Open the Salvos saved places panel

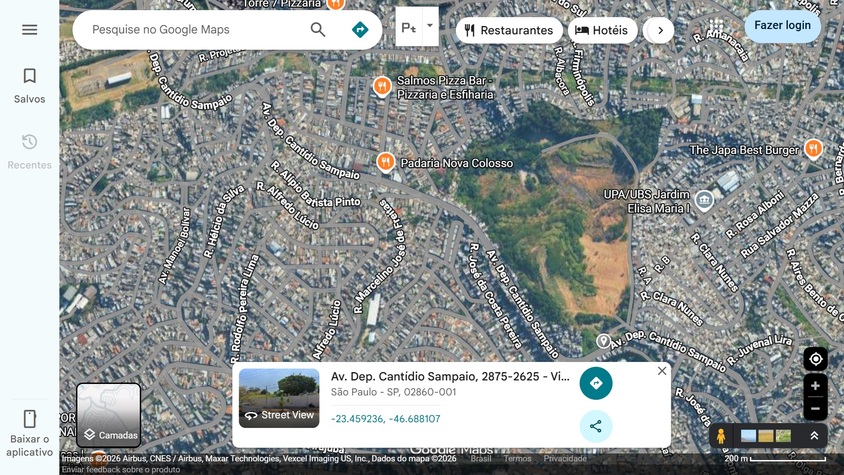(x=29, y=85)
